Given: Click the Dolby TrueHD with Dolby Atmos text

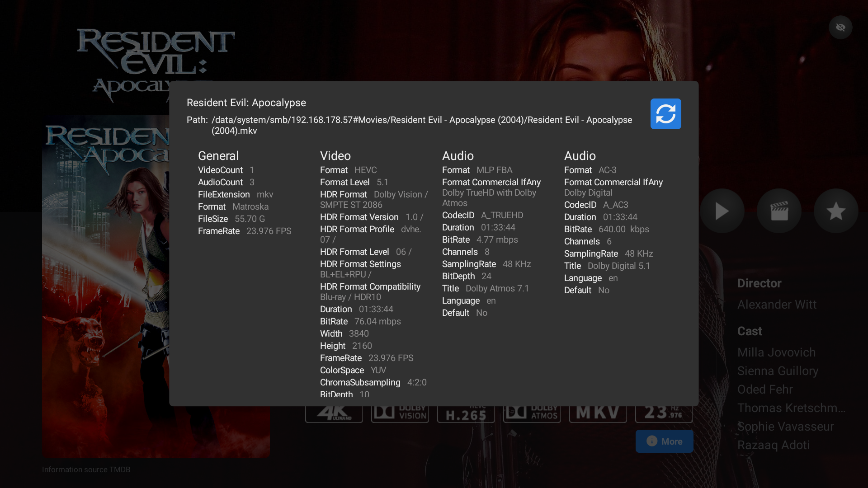Looking at the screenshot, I should coord(489,198).
